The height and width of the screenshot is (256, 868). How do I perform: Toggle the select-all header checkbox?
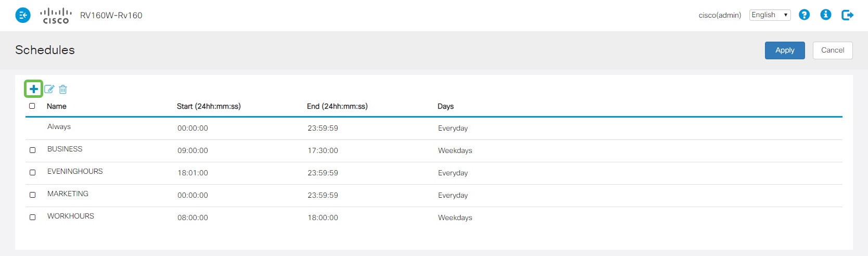[32, 106]
